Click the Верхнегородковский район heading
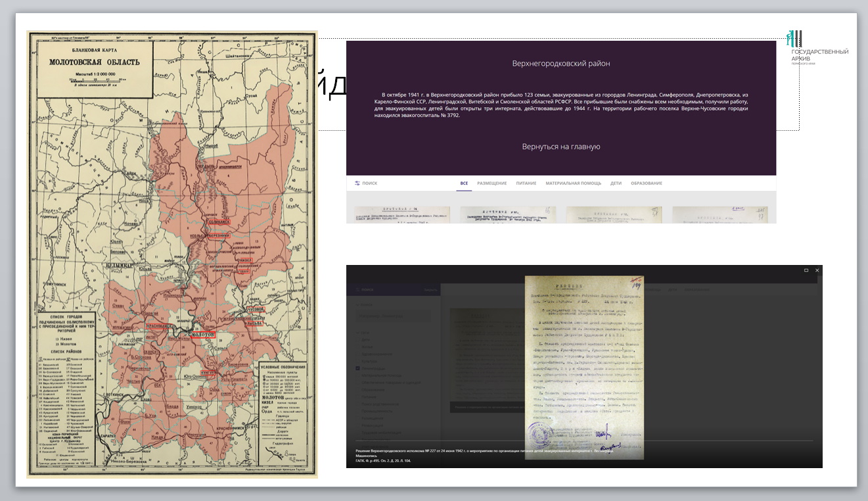 click(x=560, y=64)
